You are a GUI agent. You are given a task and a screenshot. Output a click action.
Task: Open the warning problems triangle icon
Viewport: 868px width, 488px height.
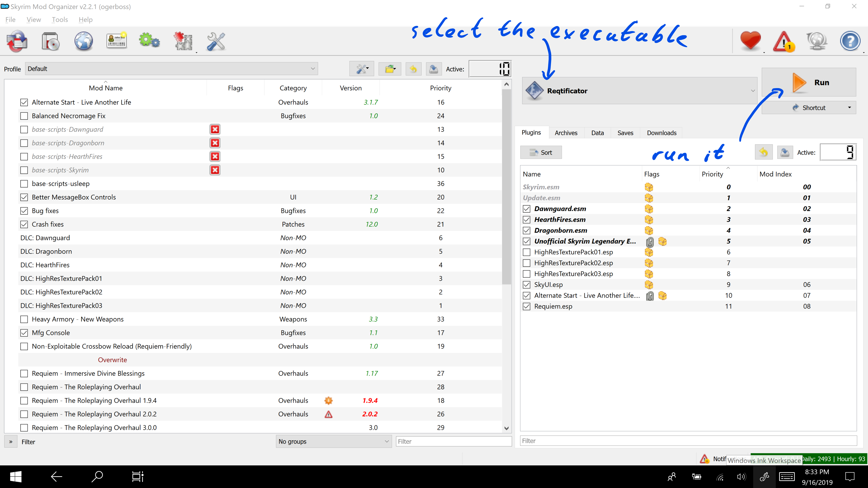pos(784,41)
